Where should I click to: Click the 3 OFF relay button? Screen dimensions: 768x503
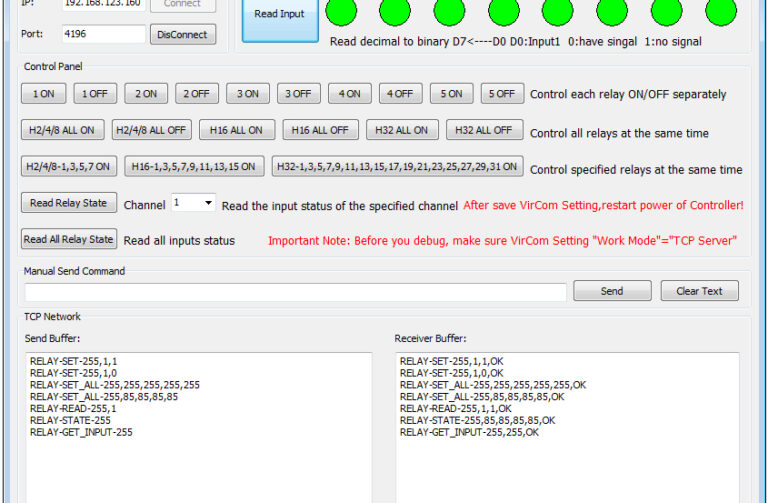[299, 94]
